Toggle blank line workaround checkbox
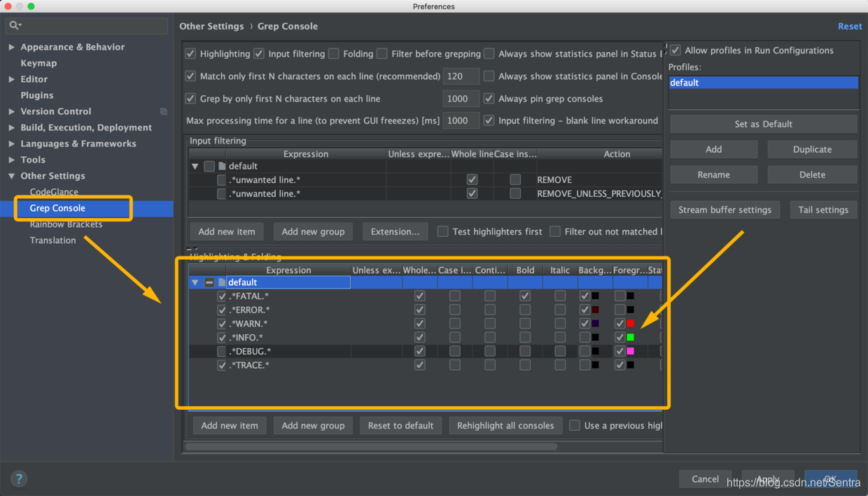The image size is (868, 496). pos(489,120)
